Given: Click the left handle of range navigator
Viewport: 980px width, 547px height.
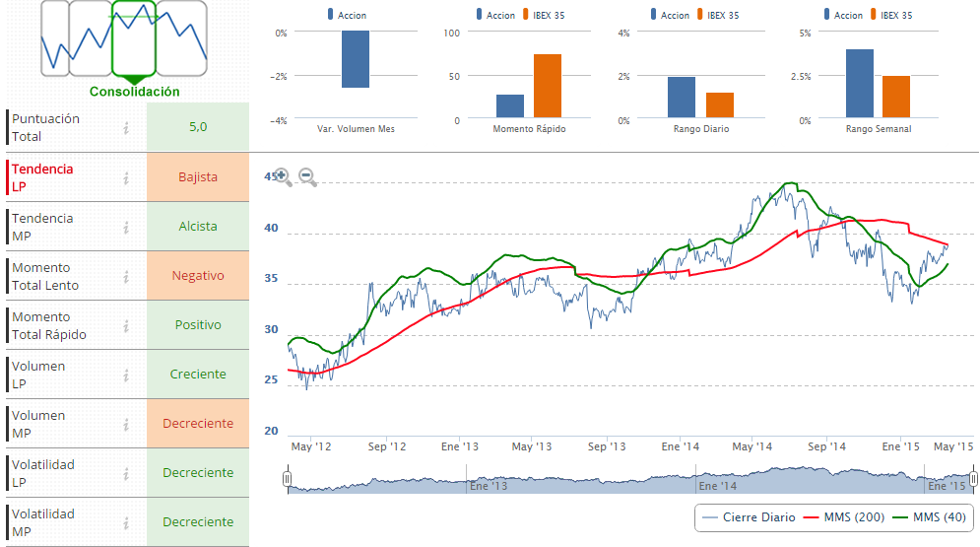Looking at the screenshot, I should pyautogui.click(x=287, y=480).
